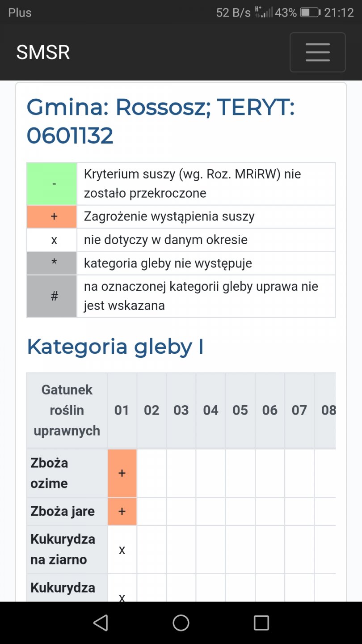
Task: Tap the signal strength indicator
Action: (x=264, y=12)
